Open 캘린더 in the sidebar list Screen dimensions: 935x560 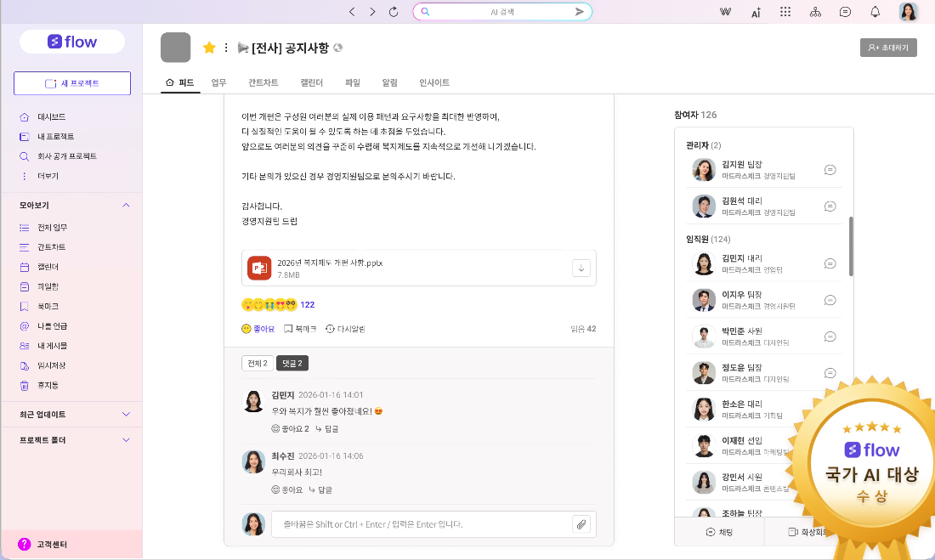(48, 267)
